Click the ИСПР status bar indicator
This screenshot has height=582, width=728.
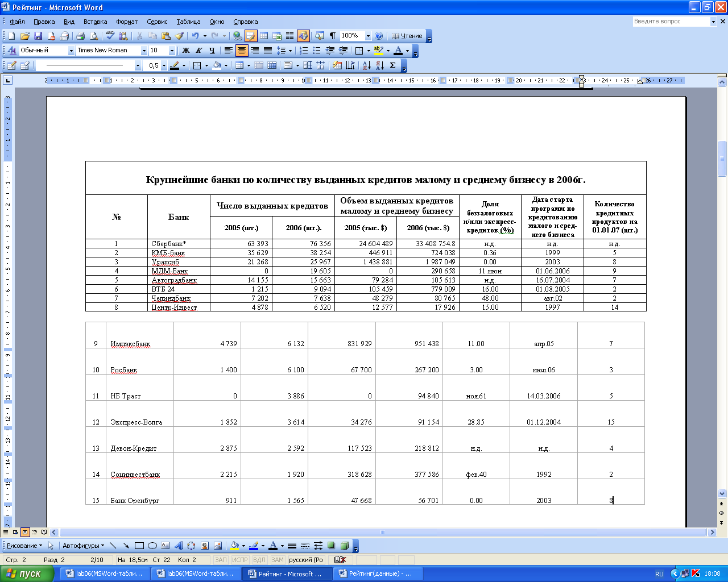[239, 560]
